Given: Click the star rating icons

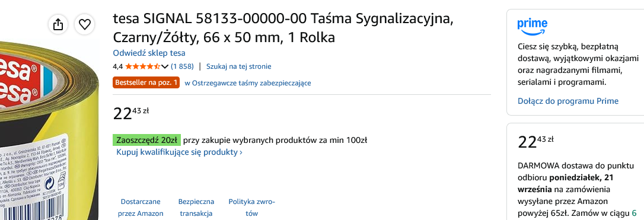Looking at the screenshot, I should 143,66.
